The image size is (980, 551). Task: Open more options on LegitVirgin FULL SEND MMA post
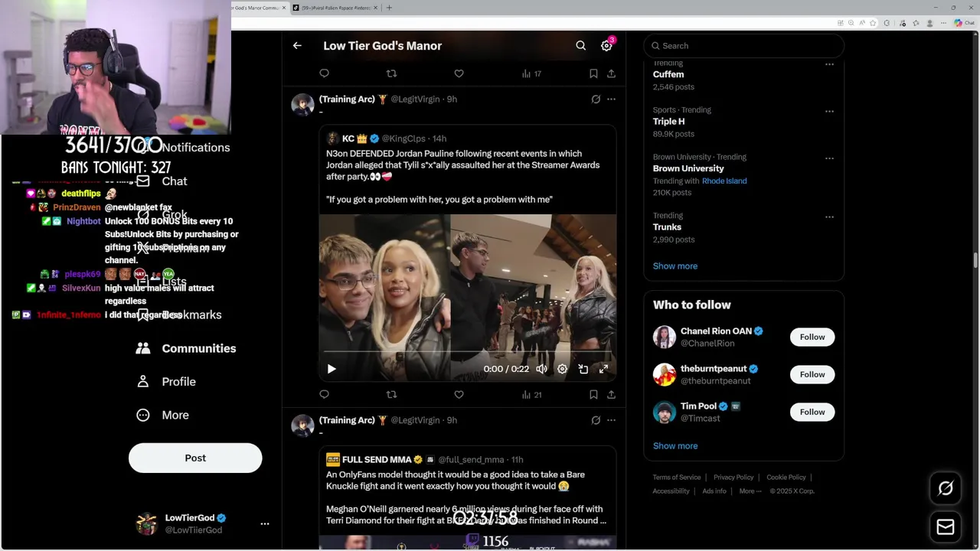(x=611, y=420)
